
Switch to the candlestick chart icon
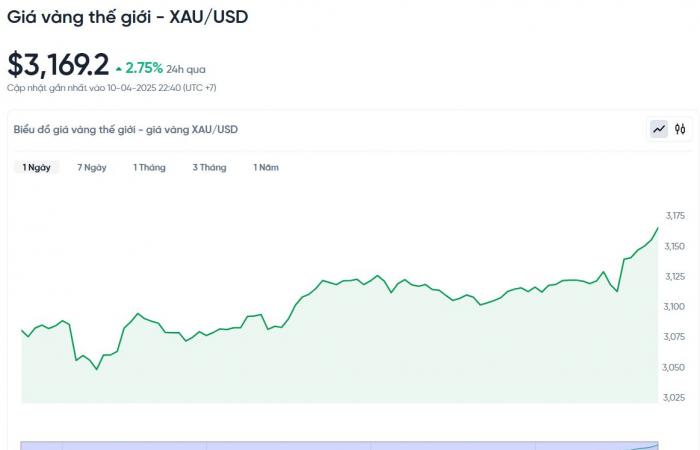coord(680,129)
